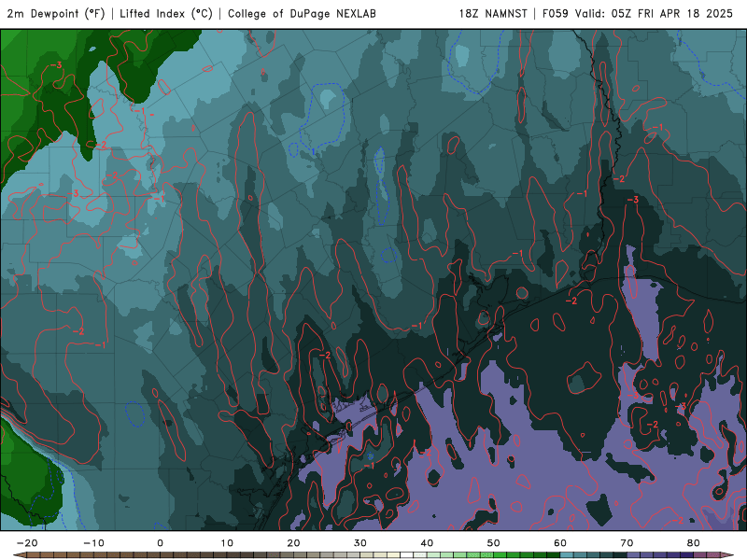Click the '2m Dewpoint (°F)' title text
Viewport: 747px width, 560px height.
coord(56,13)
